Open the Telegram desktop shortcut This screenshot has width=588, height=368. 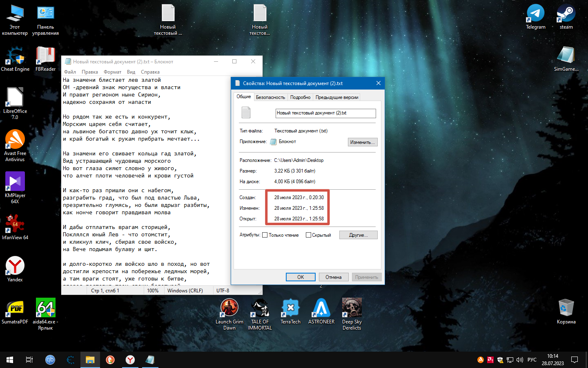click(x=535, y=14)
